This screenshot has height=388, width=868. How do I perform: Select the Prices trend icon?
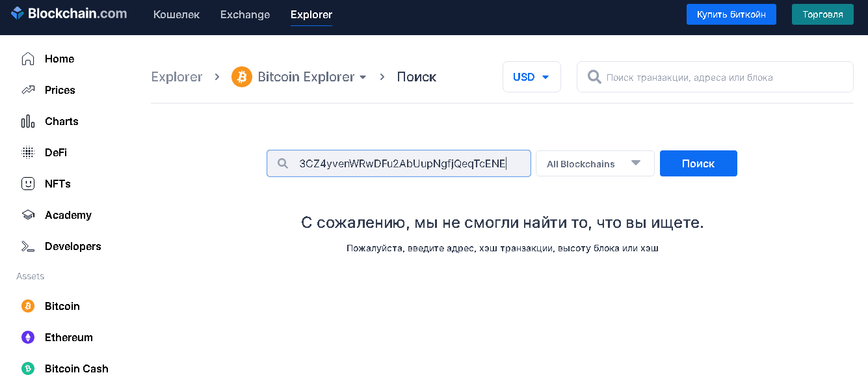[28, 90]
